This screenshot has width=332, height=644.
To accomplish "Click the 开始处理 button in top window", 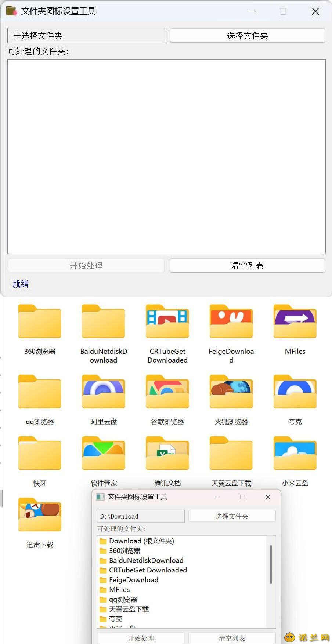I will tap(86, 266).
